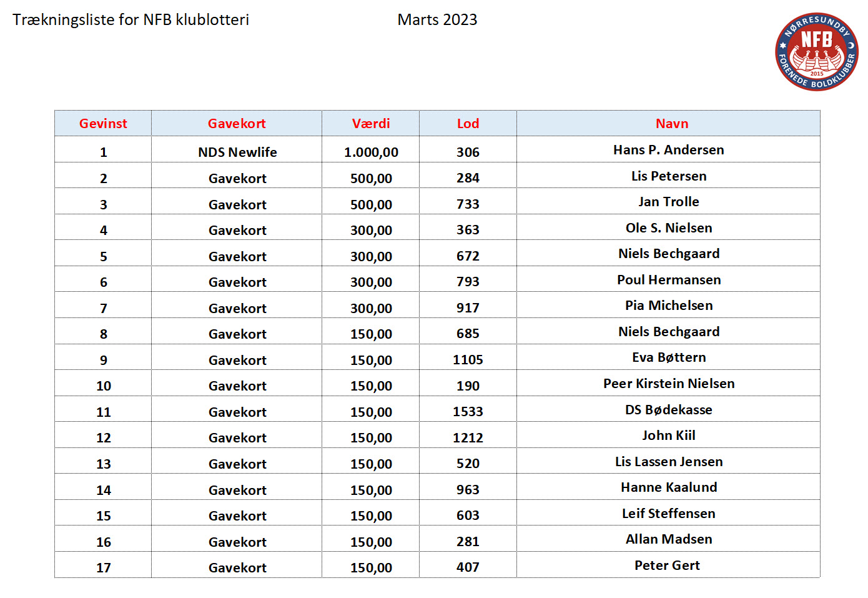868x598 pixels.
Task: Click the Værdi column header
Action: [371, 124]
